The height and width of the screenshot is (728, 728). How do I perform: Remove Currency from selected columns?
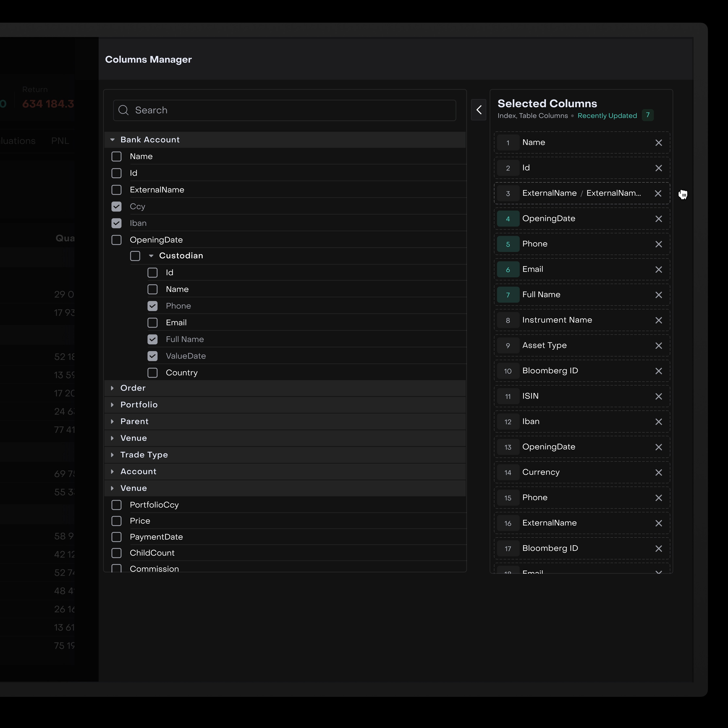pyautogui.click(x=658, y=473)
